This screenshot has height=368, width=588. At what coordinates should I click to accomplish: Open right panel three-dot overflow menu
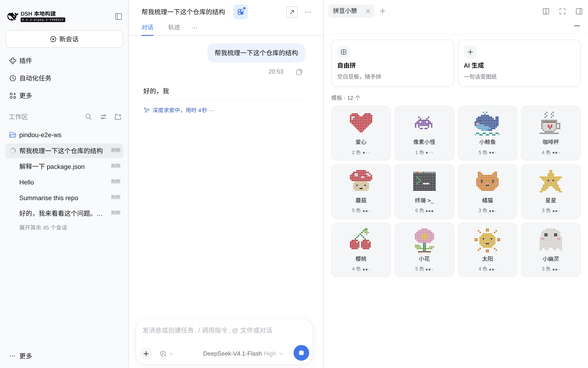point(577,26)
